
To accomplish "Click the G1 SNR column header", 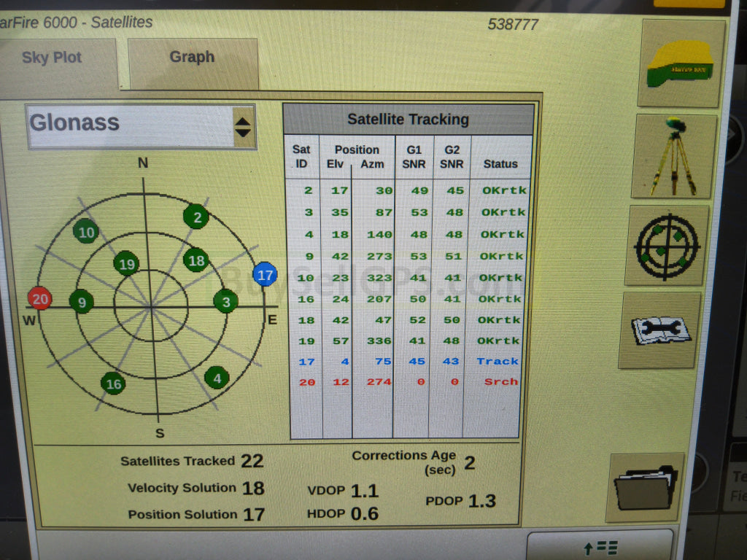I will tap(414, 157).
